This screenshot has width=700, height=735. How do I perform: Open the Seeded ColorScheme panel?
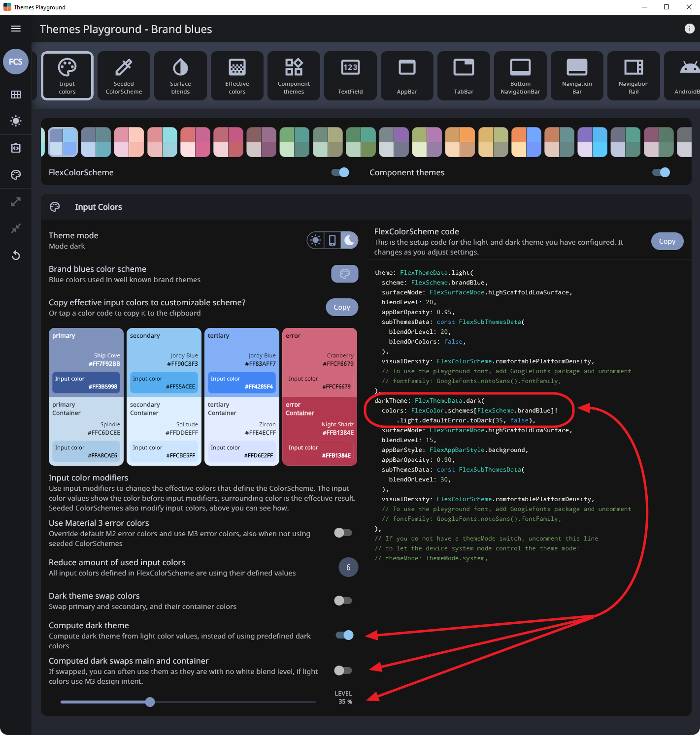[124, 76]
